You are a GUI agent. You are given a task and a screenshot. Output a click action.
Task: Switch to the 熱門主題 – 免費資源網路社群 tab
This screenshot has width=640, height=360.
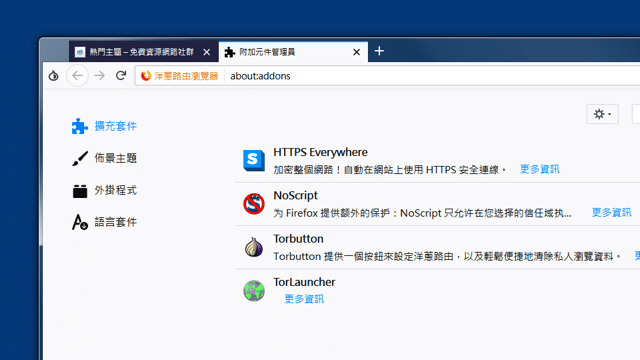pos(144,52)
